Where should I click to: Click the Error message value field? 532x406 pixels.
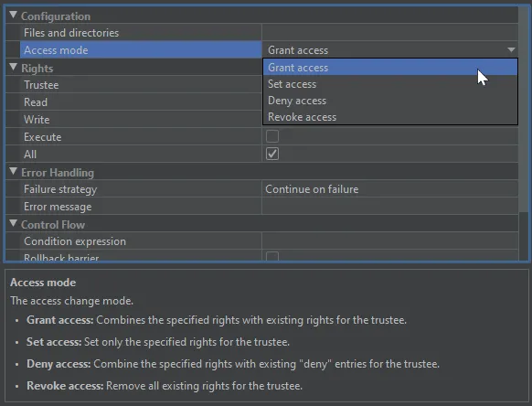click(x=390, y=207)
